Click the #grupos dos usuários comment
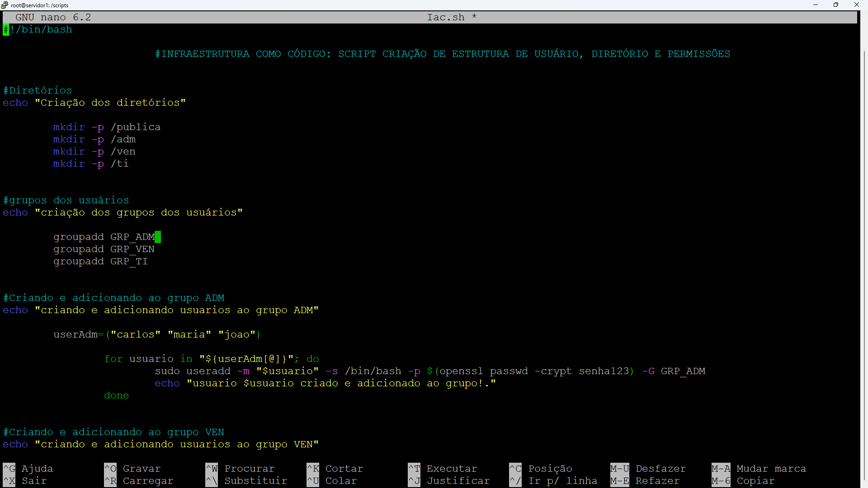Viewport: 868px width, 488px height. (66, 200)
